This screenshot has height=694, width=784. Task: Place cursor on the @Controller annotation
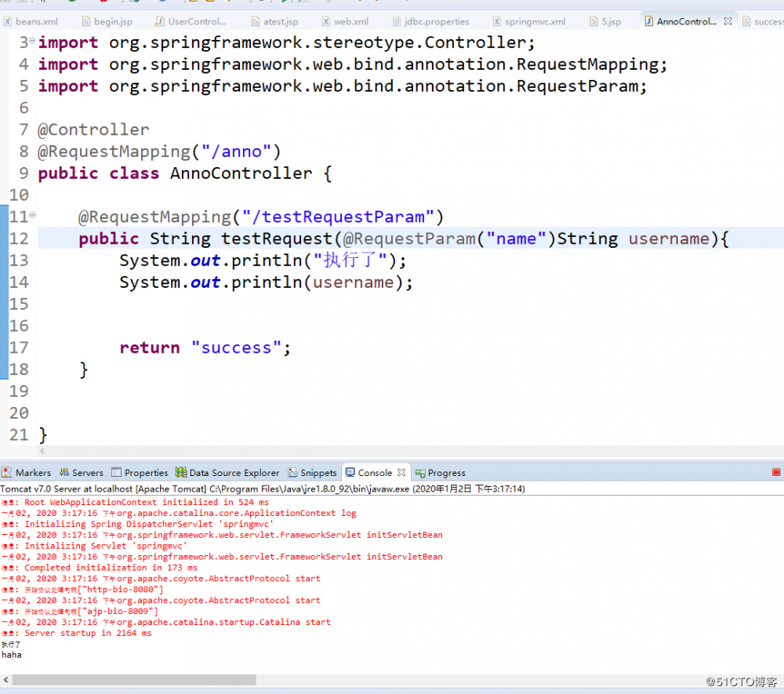pos(93,129)
